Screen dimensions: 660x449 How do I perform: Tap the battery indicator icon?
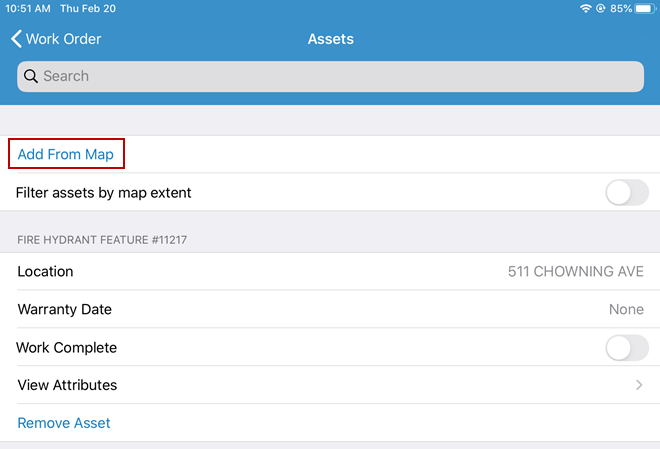click(x=645, y=8)
